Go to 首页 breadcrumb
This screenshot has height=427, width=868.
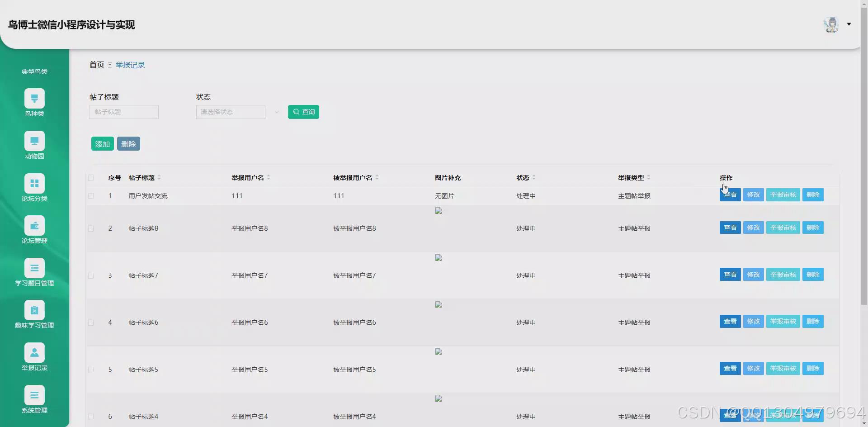click(x=97, y=65)
